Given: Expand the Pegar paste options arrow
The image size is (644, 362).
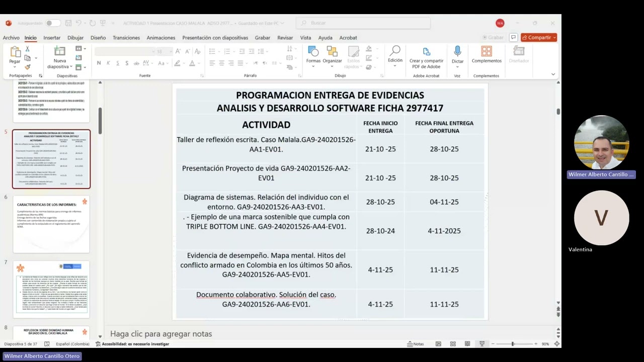Looking at the screenshot, I should click(15, 67).
